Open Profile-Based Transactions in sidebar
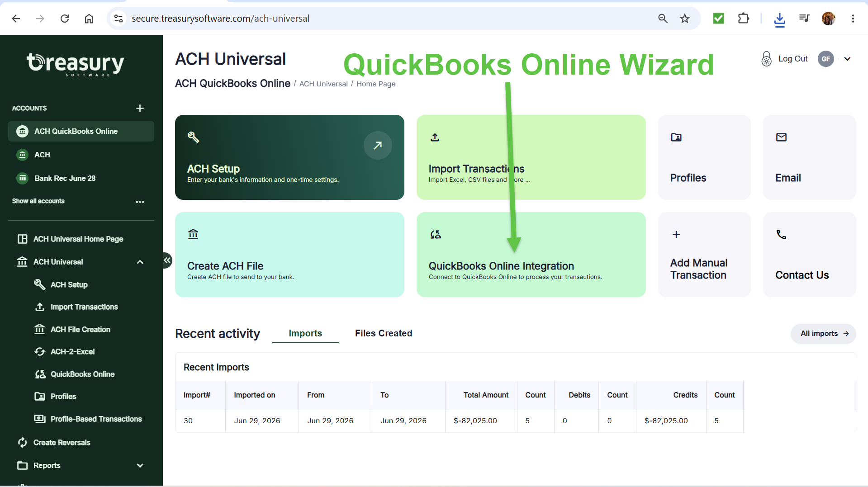 (x=96, y=419)
